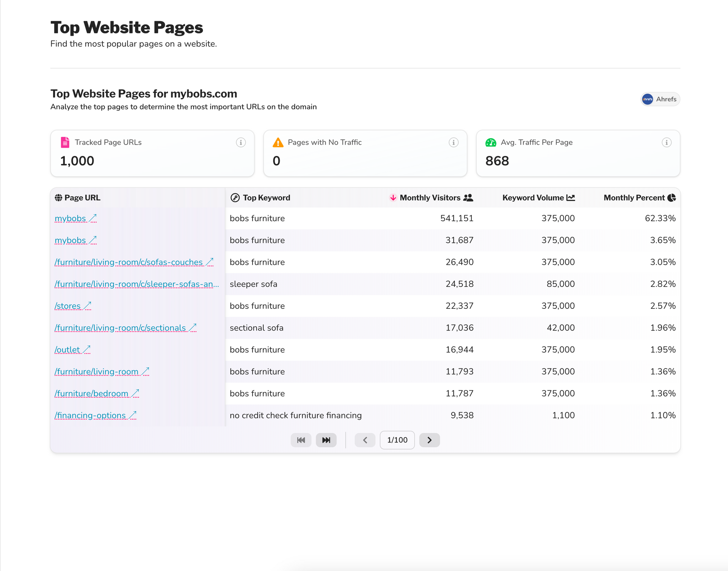
Task: Click the Top Keyword column header
Action: click(266, 198)
